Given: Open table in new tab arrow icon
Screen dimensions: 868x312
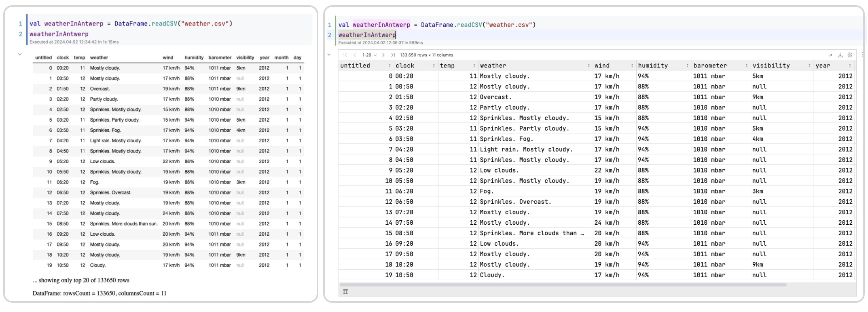Looking at the screenshot, I should 830,55.
